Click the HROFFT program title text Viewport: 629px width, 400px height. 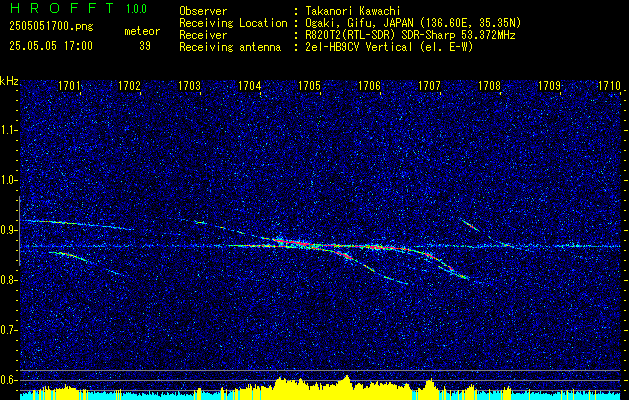click(x=63, y=8)
